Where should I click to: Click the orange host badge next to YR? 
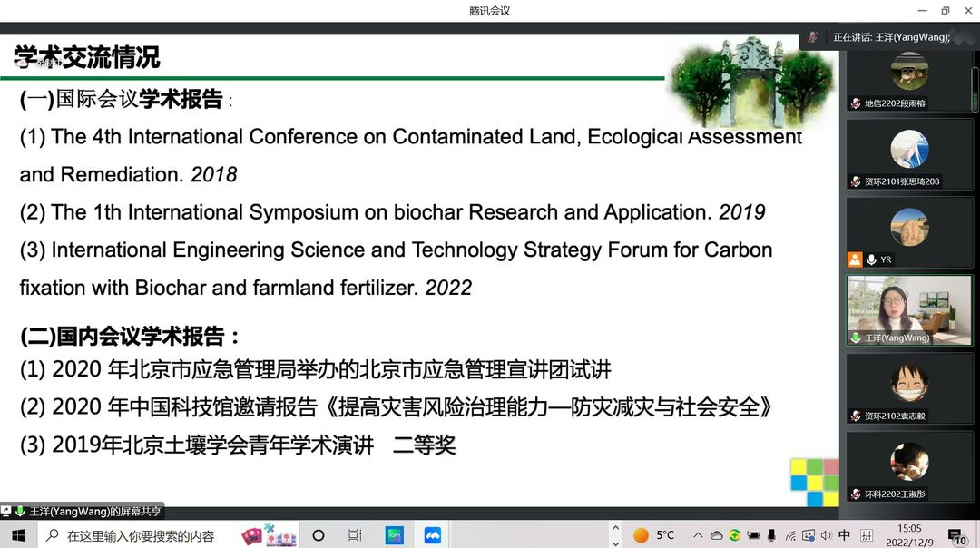[855, 259]
